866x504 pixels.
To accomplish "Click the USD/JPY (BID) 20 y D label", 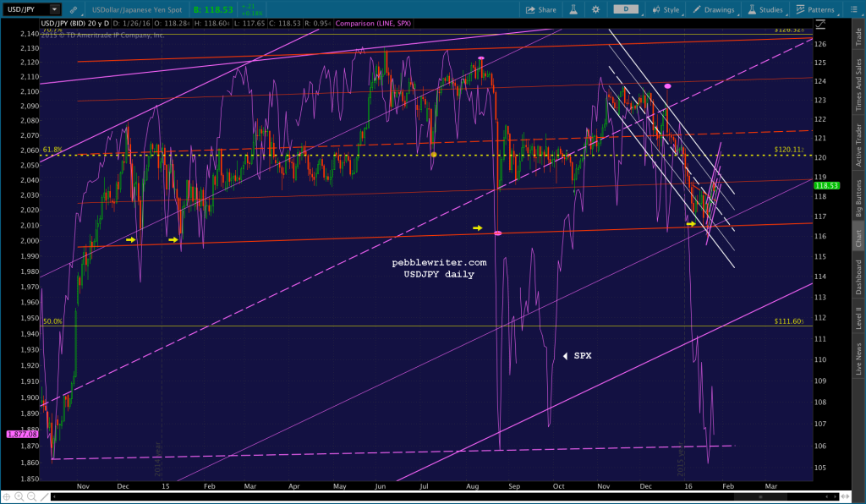I will coord(75,24).
